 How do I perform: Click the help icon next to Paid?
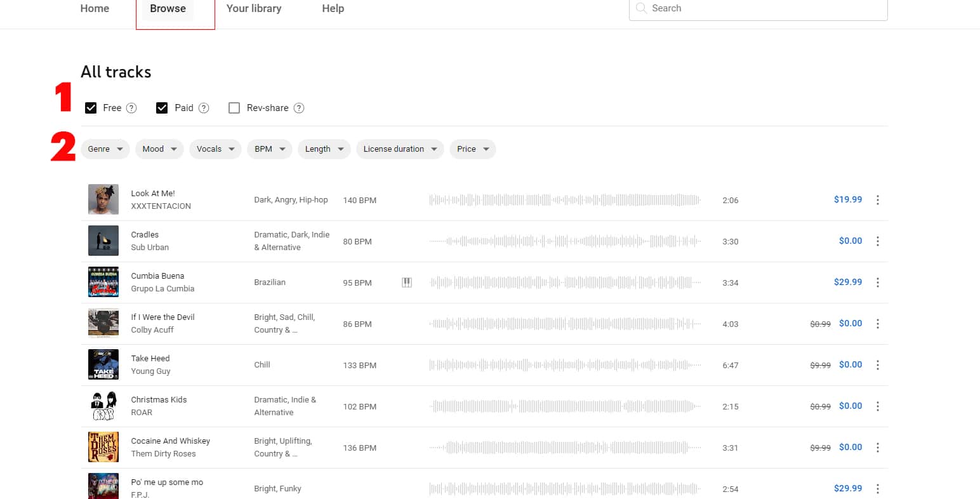pos(204,108)
